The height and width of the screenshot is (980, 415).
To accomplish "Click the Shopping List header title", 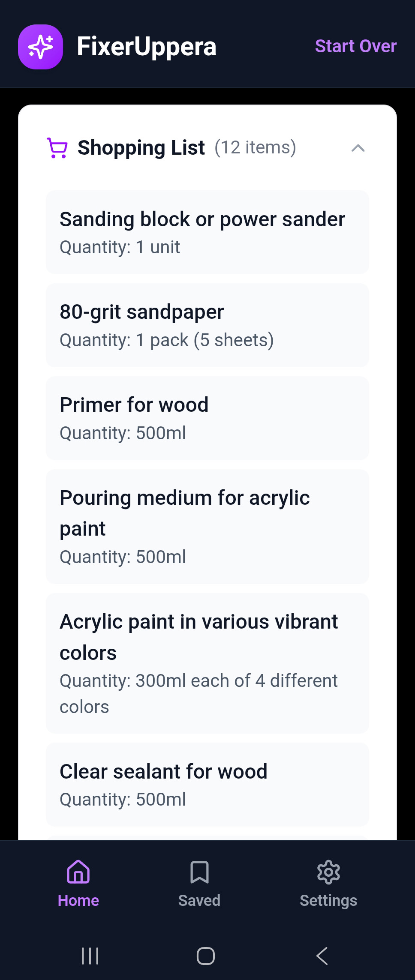I will tap(141, 148).
